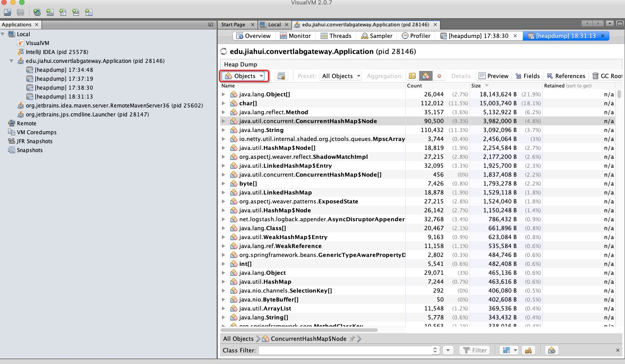Click the Filter button
The width and height of the screenshot is (625, 364).
coord(474,350)
